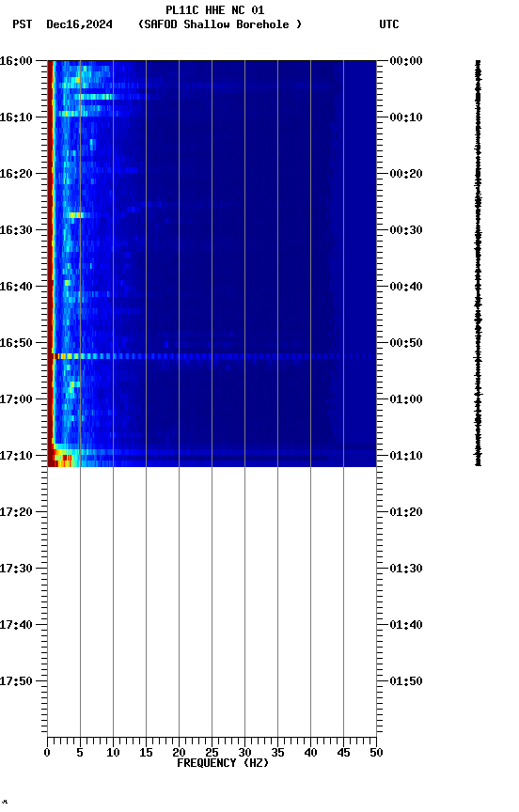
Task: Click the 25 Hz frequency axis label
Action: pos(212,753)
